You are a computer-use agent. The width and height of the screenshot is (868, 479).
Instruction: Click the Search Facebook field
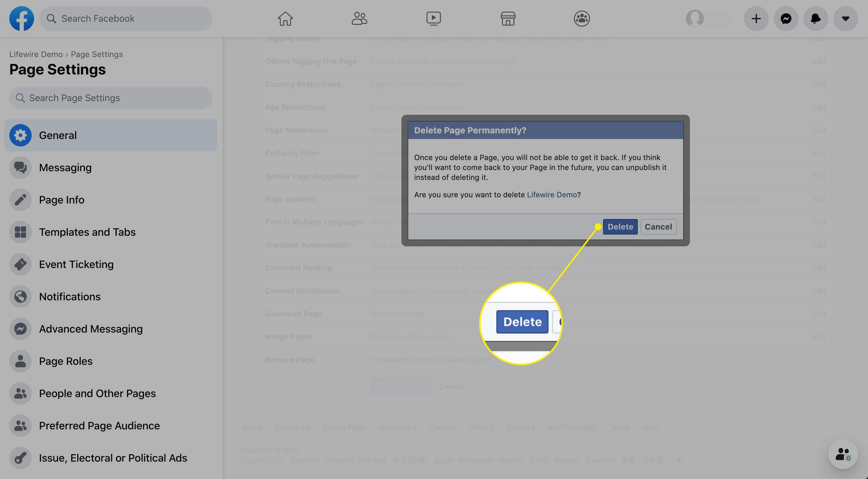pos(126,19)
